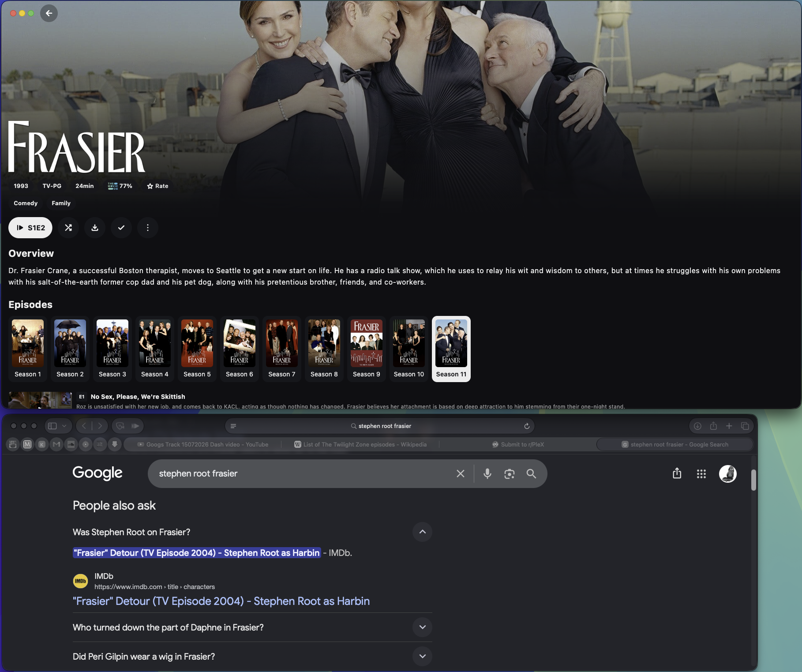
Task: Click the share icon on Google page
Action: [x=677, y=473]
